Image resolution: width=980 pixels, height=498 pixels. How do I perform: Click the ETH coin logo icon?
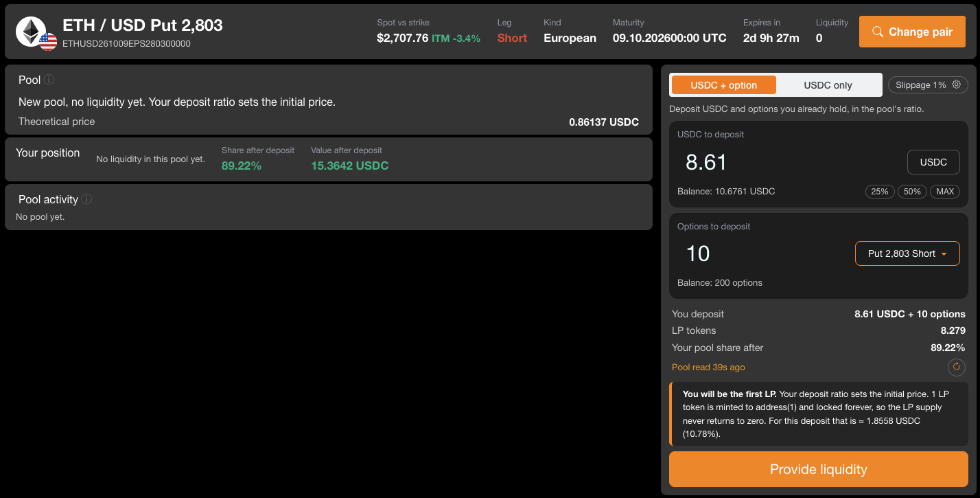point(31,32)
